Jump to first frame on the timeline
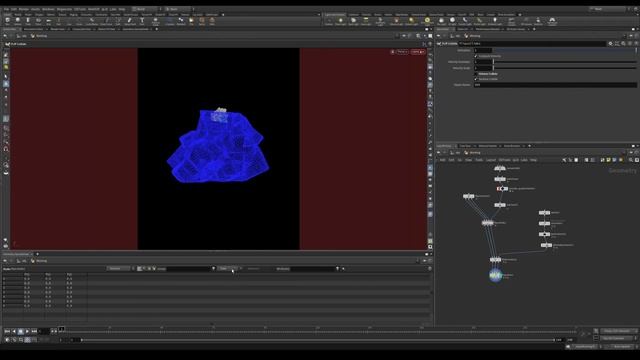The height and width of the screenshot is (360, 640). [x=7, y=331]
